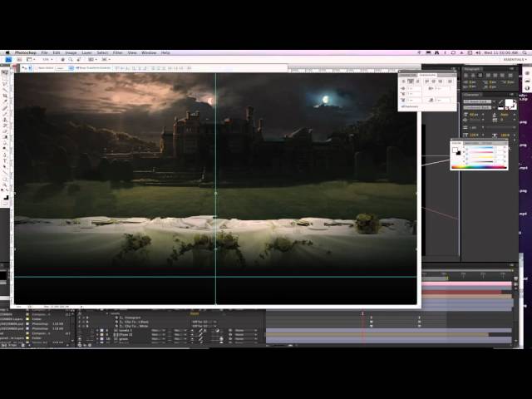Click the Apple menu icon
This screenshot has width=532, height=399.
pos(7,53)
